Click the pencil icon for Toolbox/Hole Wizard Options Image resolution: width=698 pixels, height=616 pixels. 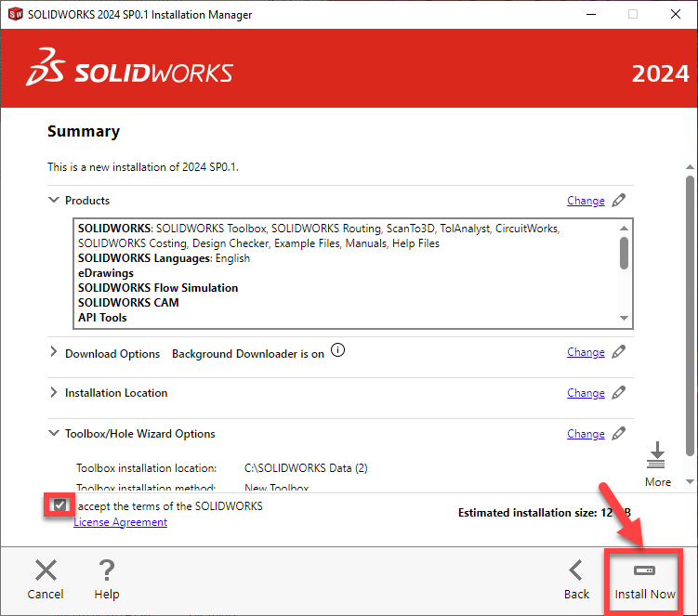point(619,434)
